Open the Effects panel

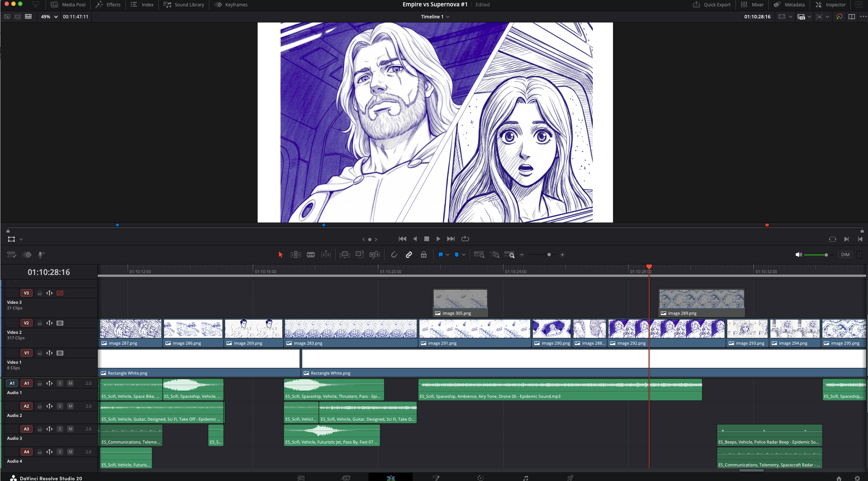(108, 4)
